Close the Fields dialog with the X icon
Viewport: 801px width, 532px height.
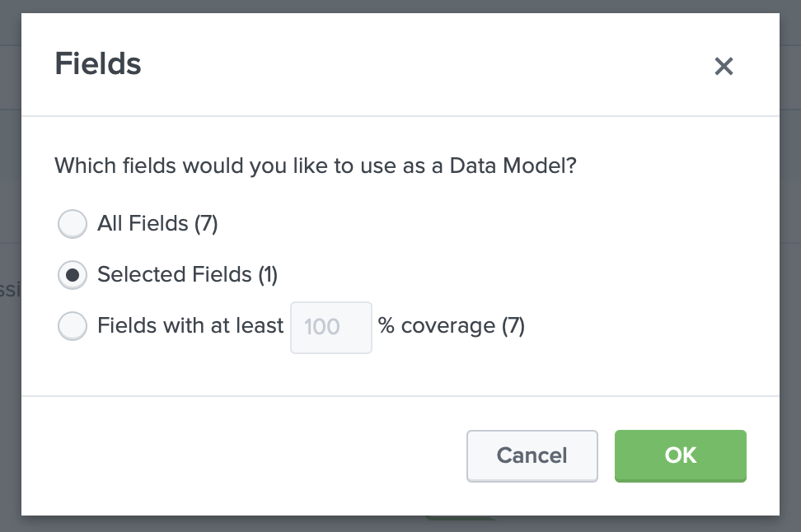point(724,66)
